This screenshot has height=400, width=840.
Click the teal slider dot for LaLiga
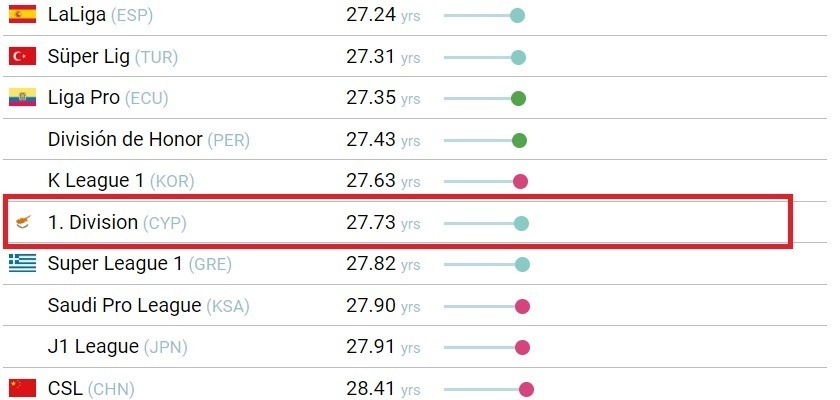point(517,16)
